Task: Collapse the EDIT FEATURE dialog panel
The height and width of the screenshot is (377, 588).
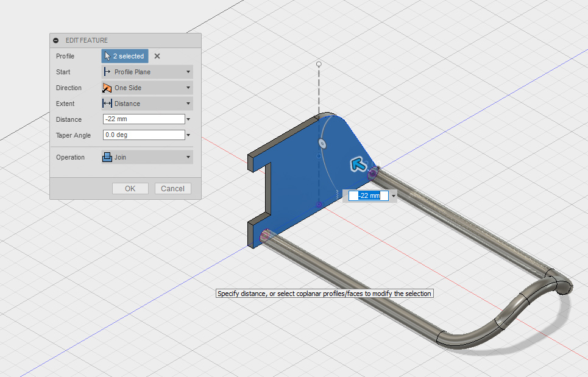Action: click(x=56, y=40)
